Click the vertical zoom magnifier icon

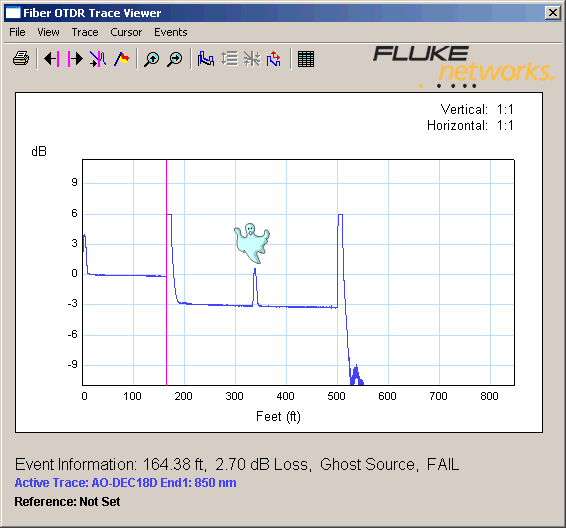click(x=152, y=59)
